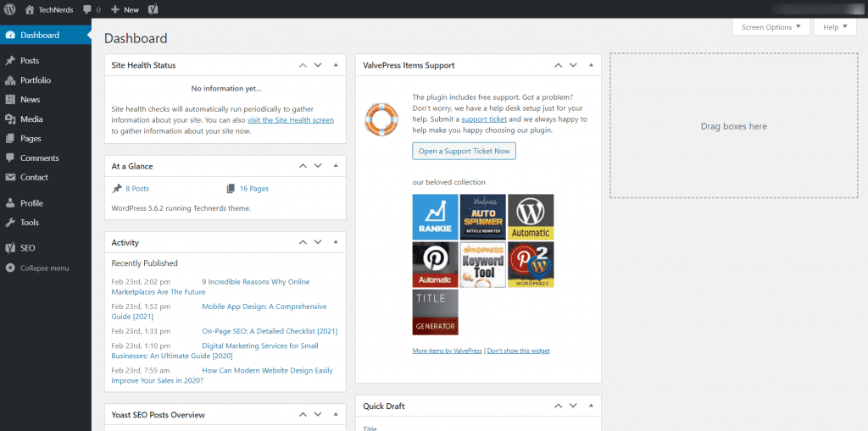Click Open a Support Ticket Now button
Screen dimensions: 868x431
tap(464, 151)
